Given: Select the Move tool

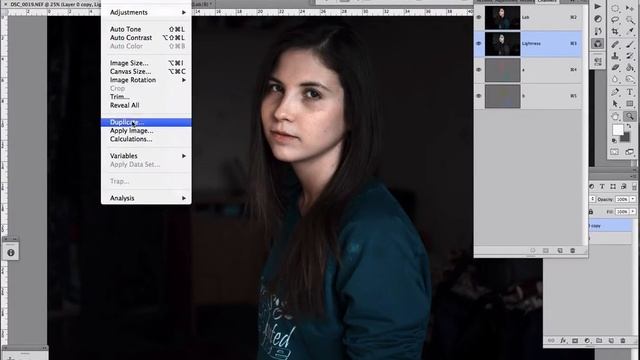Looking at the screenshot, I should pos(630,8).
